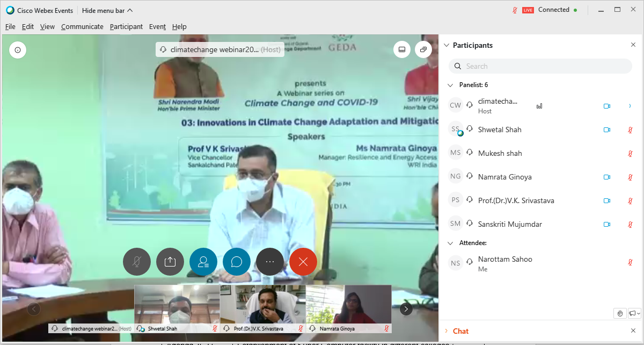Image resolution: width=644 pixels, height=345 pixels.
Task: Open the Event menu
Action: point(157,26)
